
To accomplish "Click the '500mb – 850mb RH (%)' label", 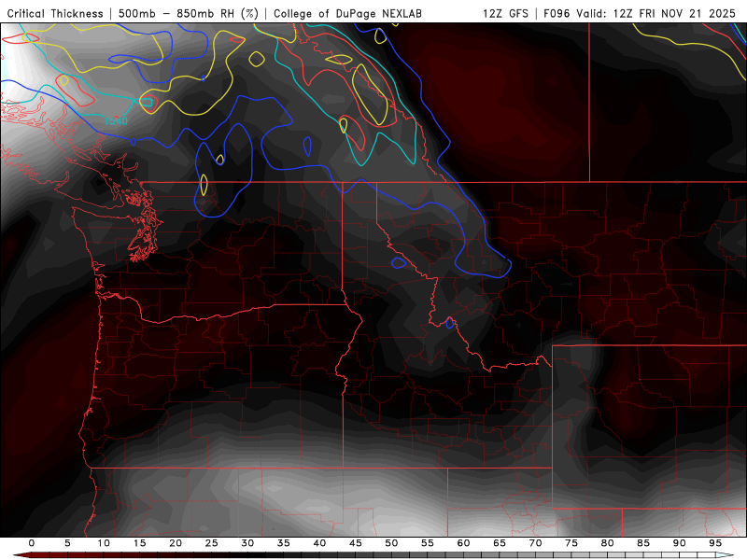I will 189,13.
